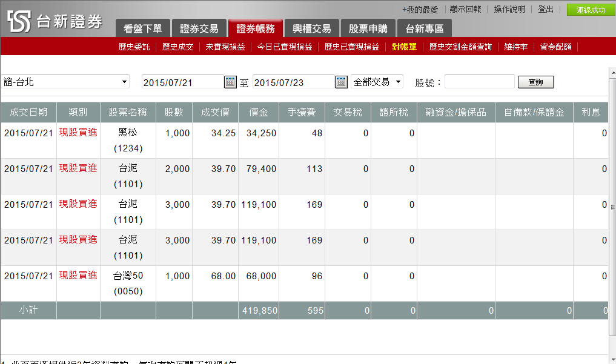Open 歷史交割金額查詢 submenu item
Image resolution: width=616 pixels, height=364 pixels.
(x=460, y=47)
